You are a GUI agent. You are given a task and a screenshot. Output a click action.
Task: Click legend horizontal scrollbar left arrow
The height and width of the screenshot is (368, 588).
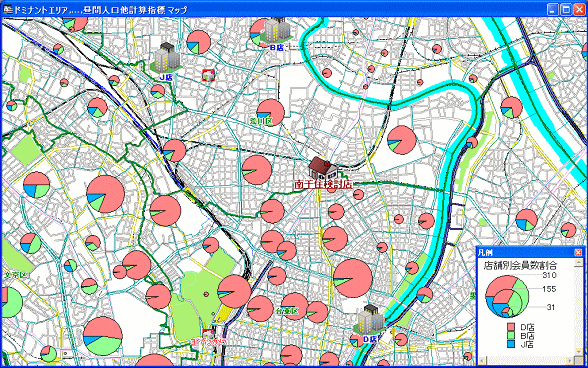483,360
